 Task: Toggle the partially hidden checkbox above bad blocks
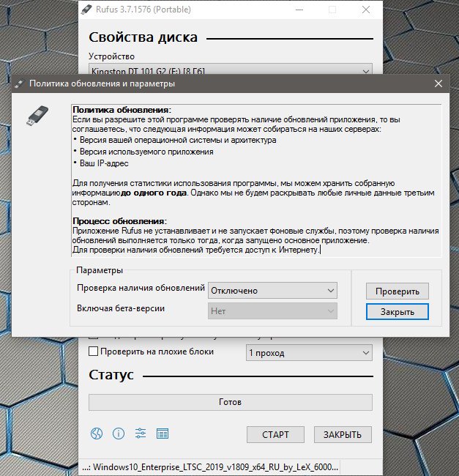click(93, 338)
